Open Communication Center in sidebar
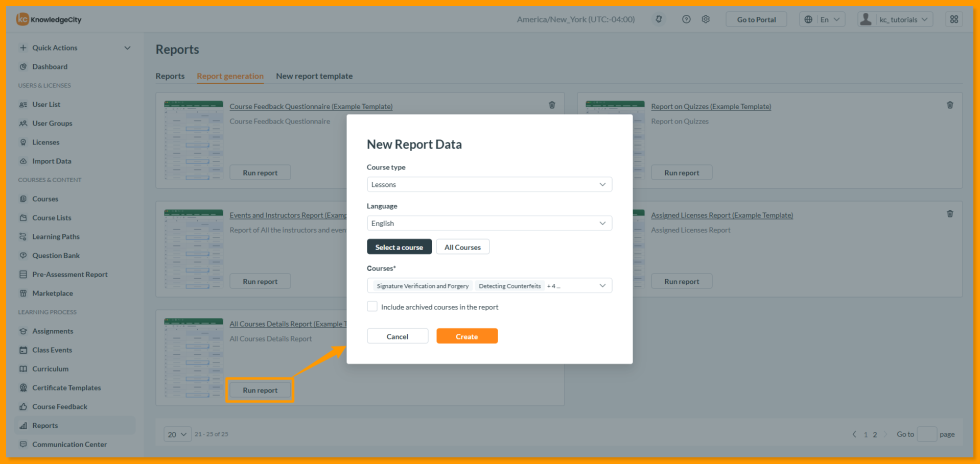980x464 pixels. tap(69, 444)
